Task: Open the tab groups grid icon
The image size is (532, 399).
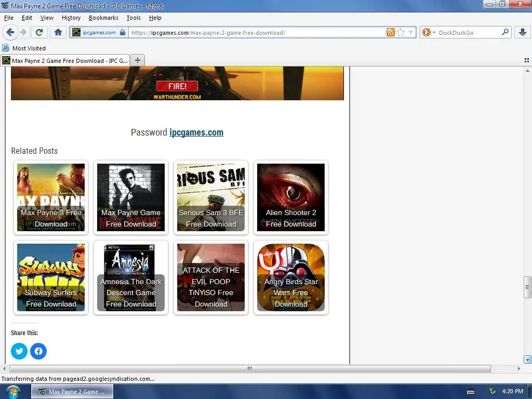Action: pos(527,60)
